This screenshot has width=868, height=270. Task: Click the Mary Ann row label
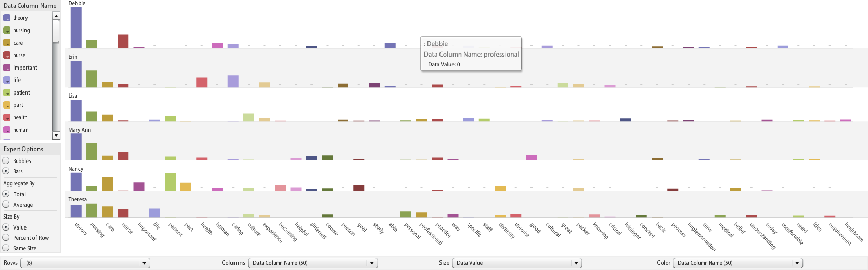point(80,130)
